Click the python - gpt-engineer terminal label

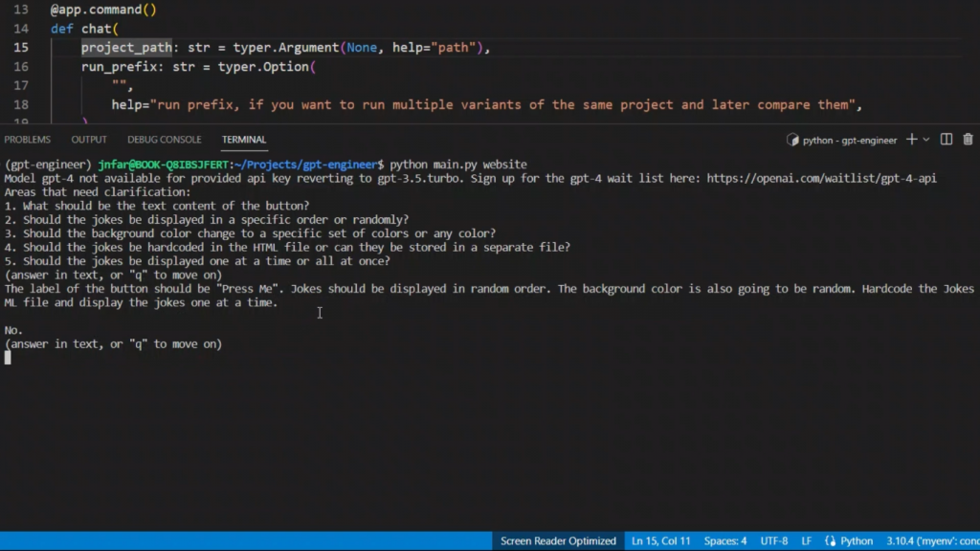click(x=850, y=140)
